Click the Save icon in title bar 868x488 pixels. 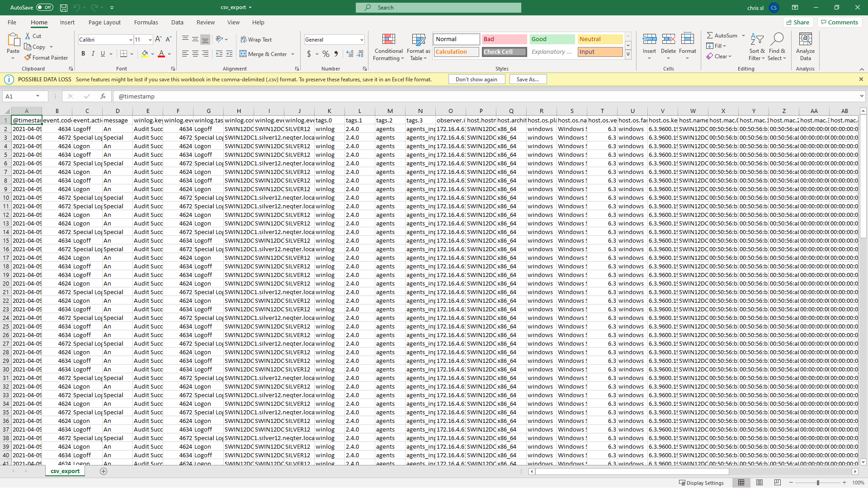(64, 8)
